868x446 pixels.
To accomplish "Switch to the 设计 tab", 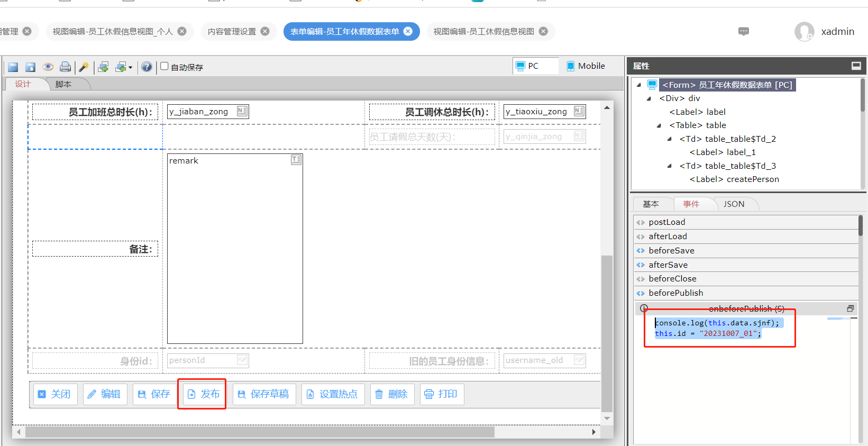I will pos(23,84).
